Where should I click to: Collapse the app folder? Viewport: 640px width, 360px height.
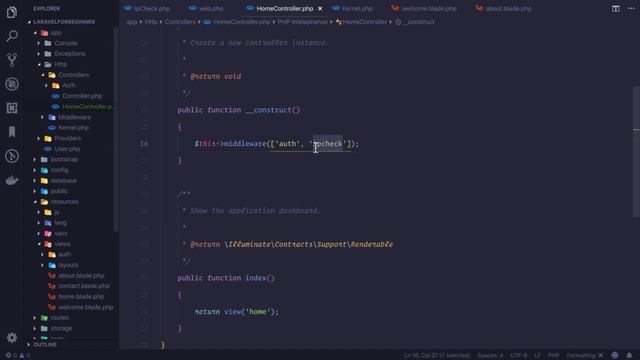(x=56, y=33)
